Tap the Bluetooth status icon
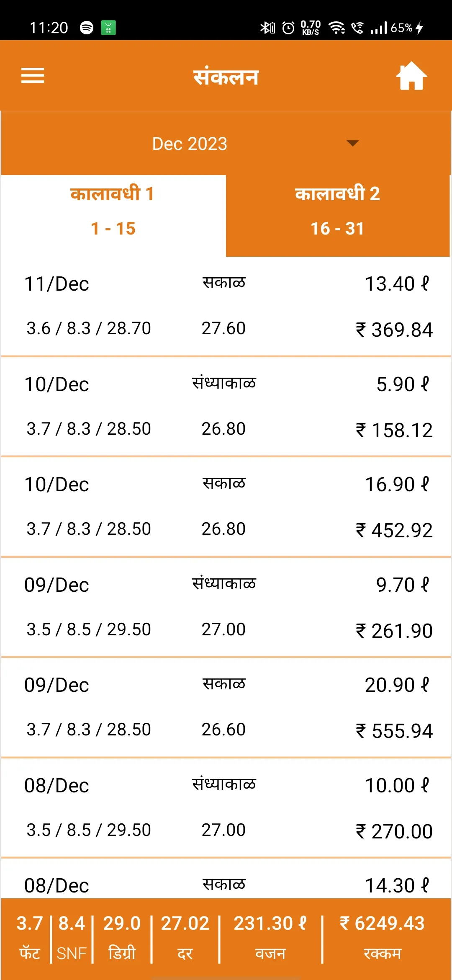Screen dimensions: 452x980 click(267, 28)
